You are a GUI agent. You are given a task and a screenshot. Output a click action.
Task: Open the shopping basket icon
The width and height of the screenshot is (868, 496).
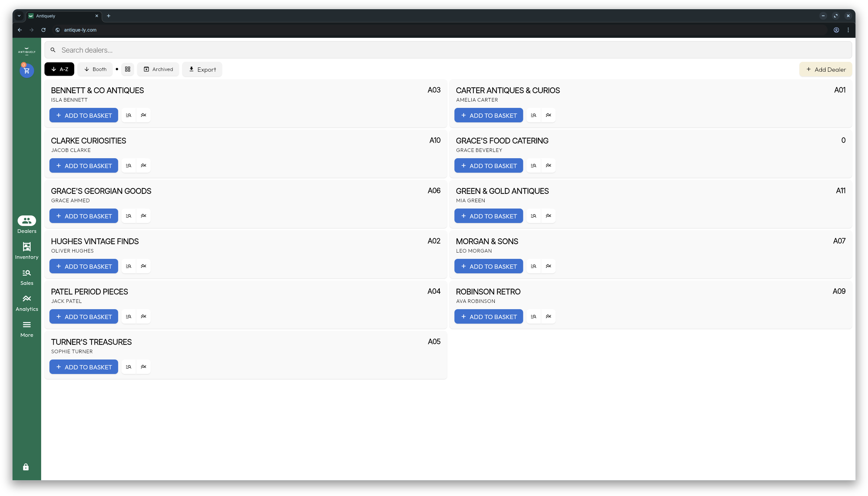[x=27, y=70]
